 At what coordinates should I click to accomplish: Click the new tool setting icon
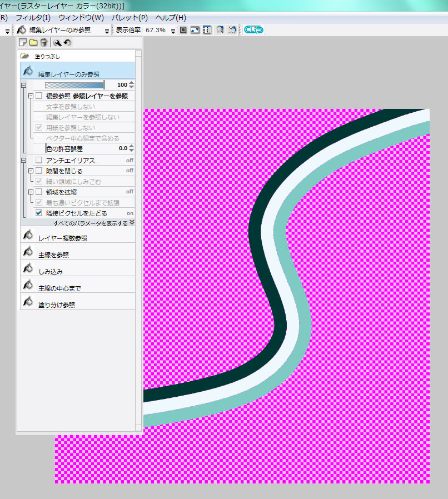click(23, 42)
